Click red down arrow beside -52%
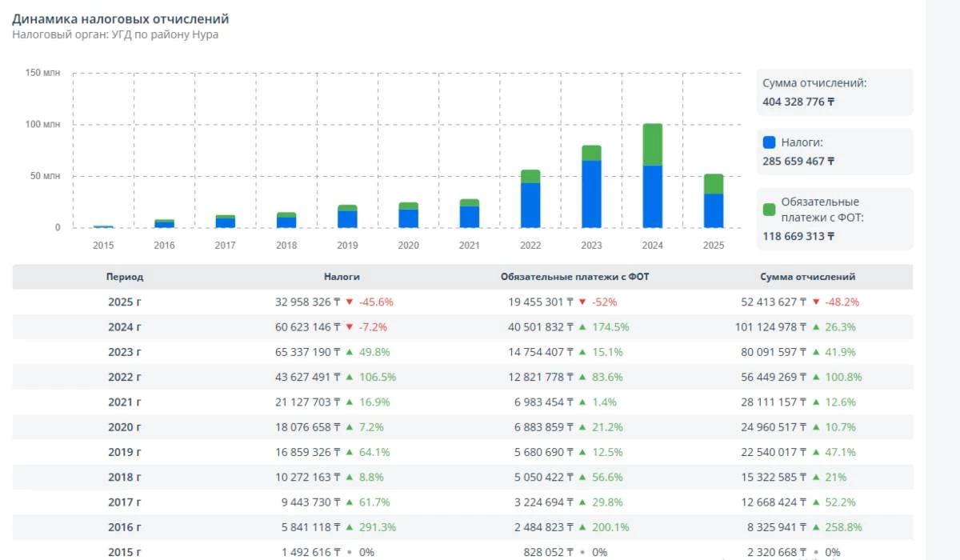Image resolution: width=960 pixels, height=560 pixels. [582, 302]
